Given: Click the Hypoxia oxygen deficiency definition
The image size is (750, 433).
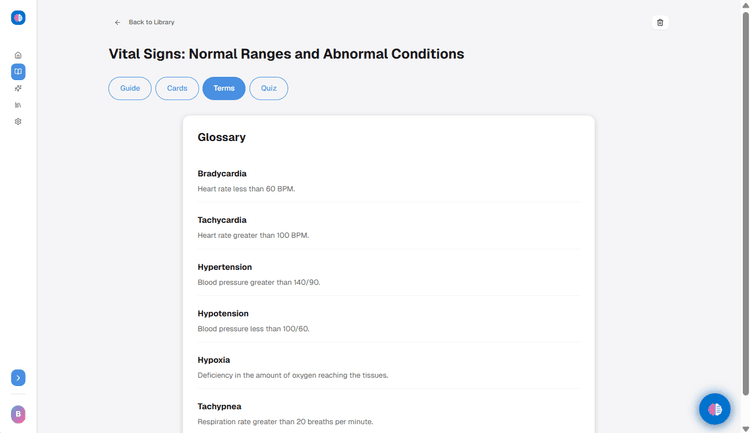Looking at the screenshot, I should coord(293,375).
